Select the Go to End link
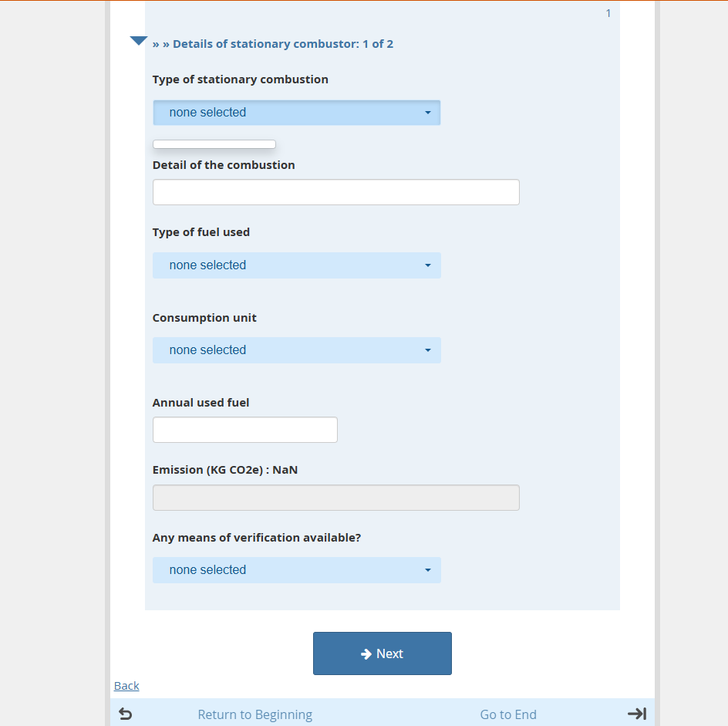728x726 pixels. [507, 714]
